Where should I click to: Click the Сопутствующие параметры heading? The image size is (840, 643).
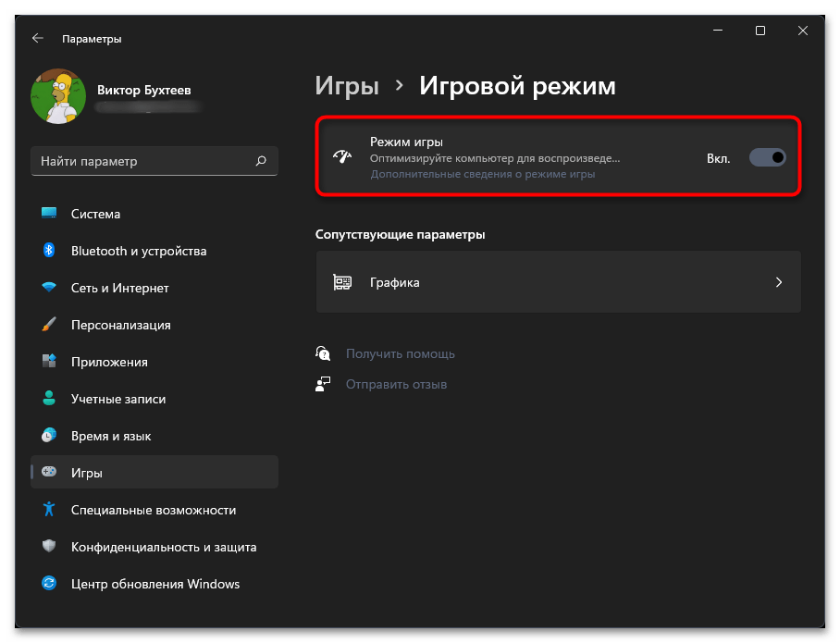click(x=401, y=235)
